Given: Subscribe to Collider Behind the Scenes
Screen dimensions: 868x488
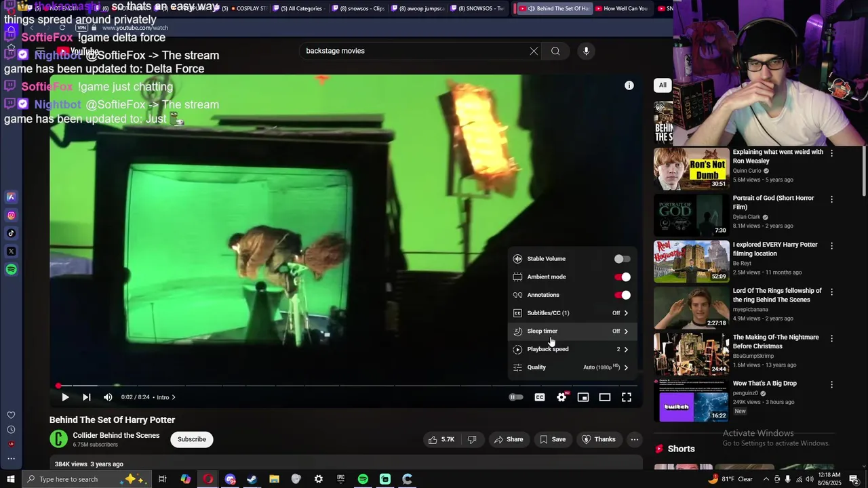Looking at the screenshot, I should click(x=192, y=439).
